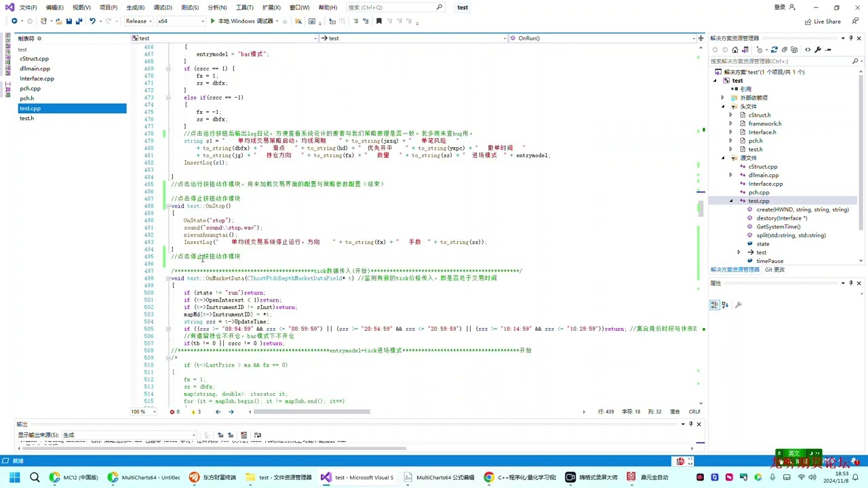The width and height of the screenshot is (868, 488).
Task: Select test.h in the left file list
Action: tap(26, 119)
